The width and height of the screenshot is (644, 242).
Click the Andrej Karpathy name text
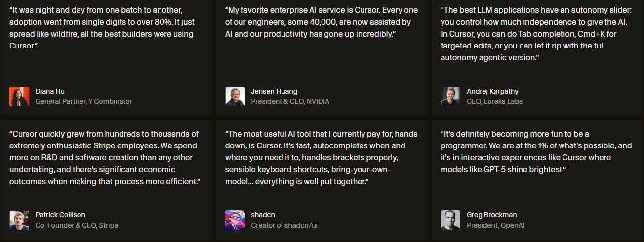click(492, 91)
